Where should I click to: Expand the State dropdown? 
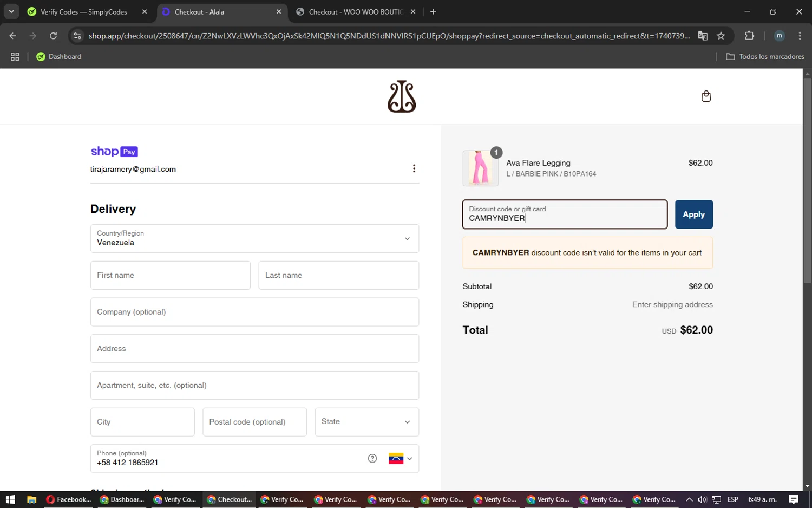[x=367, y=422]
